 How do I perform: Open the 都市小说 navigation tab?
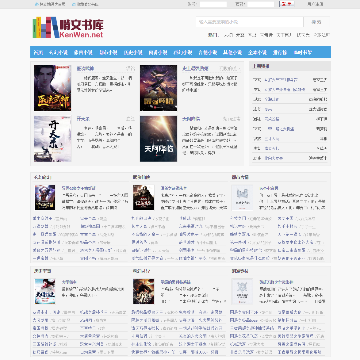[108, 52]
